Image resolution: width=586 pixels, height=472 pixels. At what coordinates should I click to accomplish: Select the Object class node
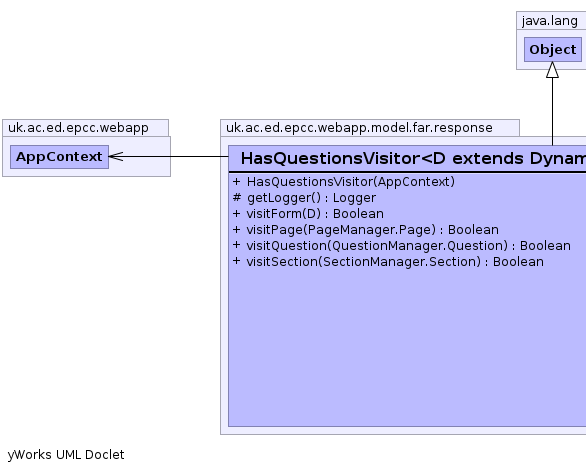(x=553, y=49)
